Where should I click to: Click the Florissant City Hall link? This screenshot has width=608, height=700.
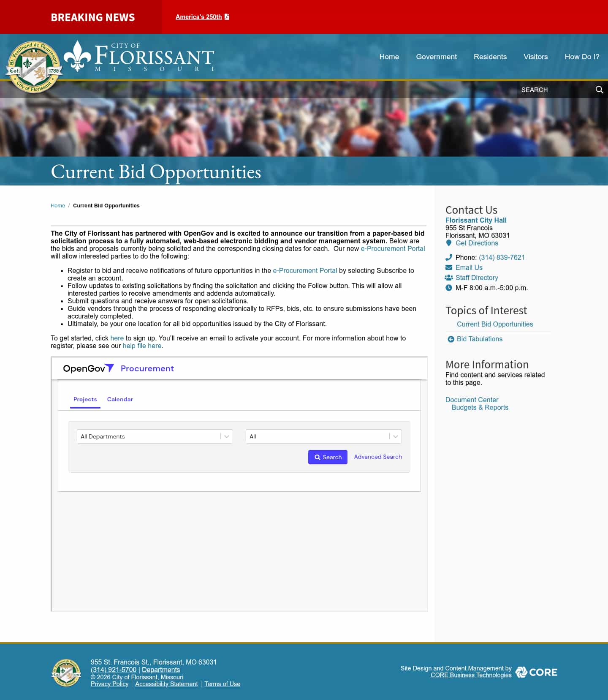(x=476, y=220)
